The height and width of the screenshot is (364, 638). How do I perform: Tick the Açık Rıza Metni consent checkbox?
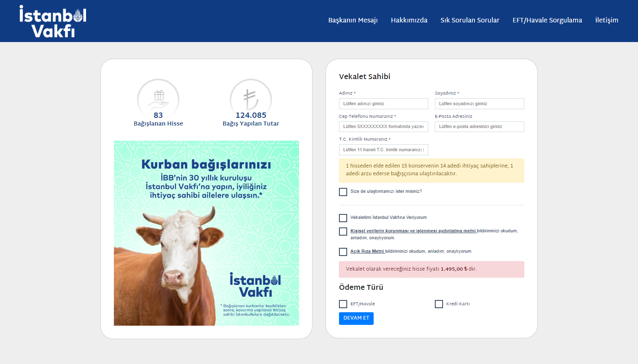coord(343,252)
